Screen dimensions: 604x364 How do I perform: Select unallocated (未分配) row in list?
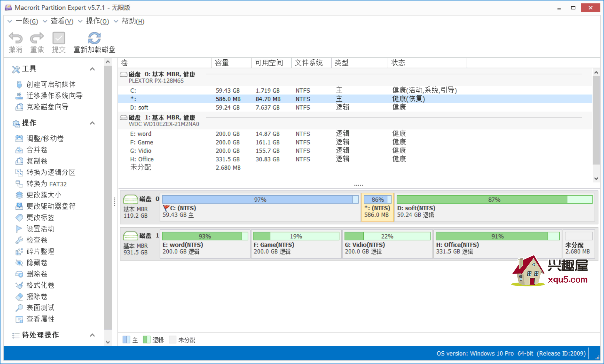pyautogui.click(x=355, y=168)
